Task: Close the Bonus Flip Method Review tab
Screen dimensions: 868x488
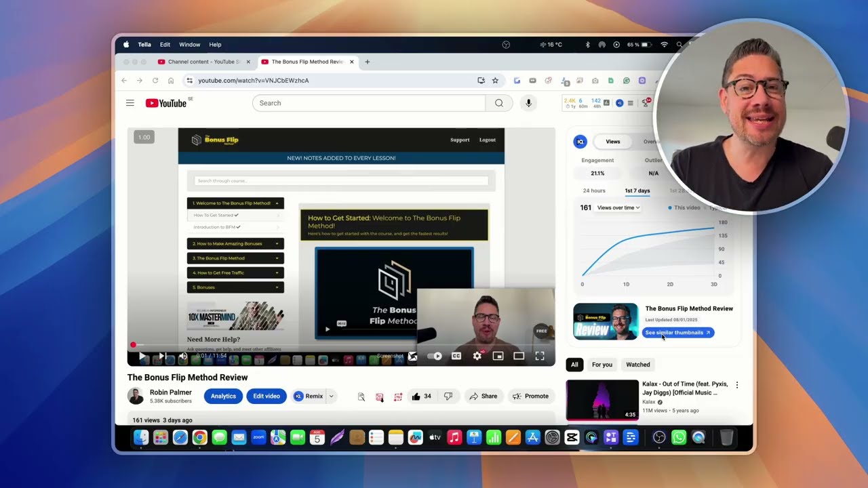Action: click(351, 62)
